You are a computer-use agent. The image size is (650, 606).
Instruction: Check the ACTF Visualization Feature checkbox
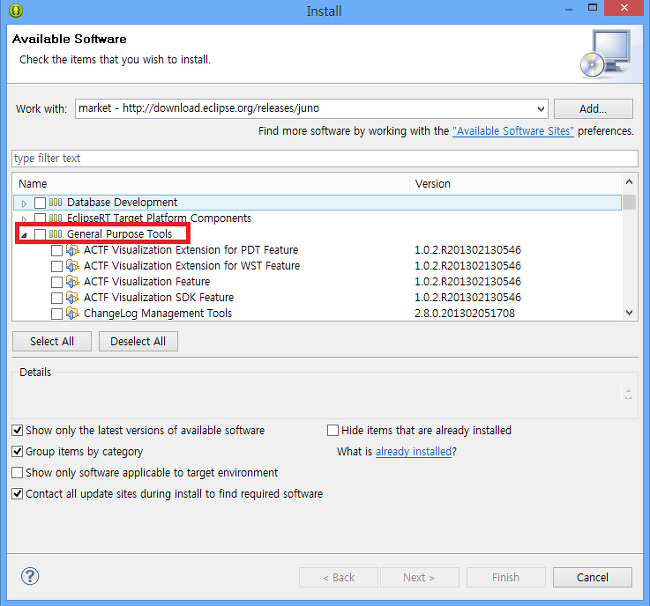[57, 282]
